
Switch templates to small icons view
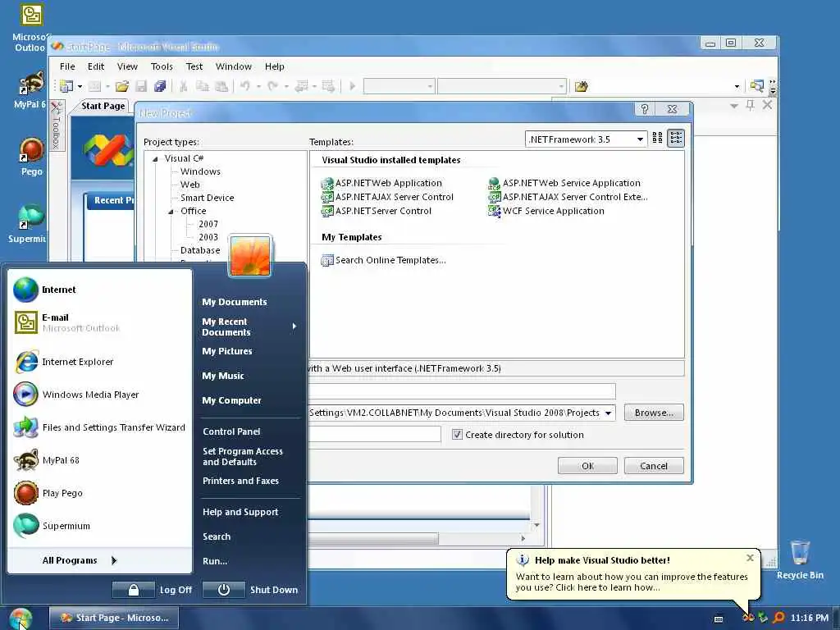tap(676, 138)
